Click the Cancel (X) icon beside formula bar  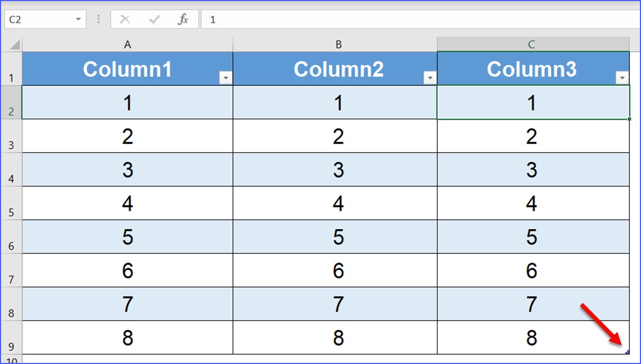coord(126,19)
